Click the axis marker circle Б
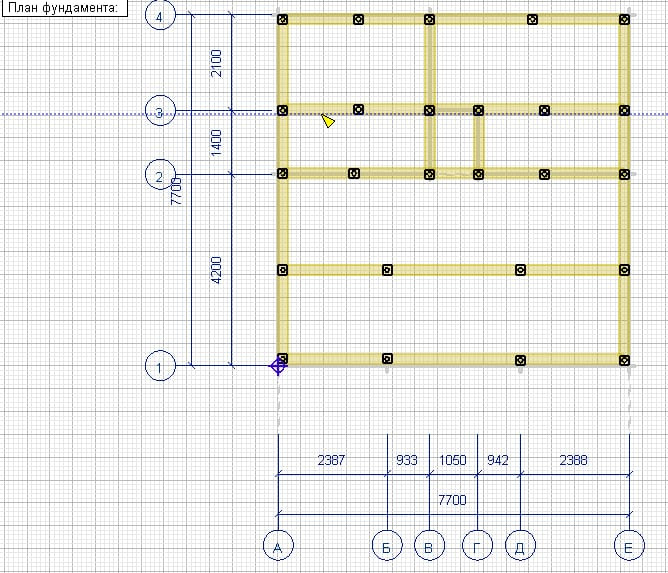The image size is (668, 573). click(x=387, y=545)
